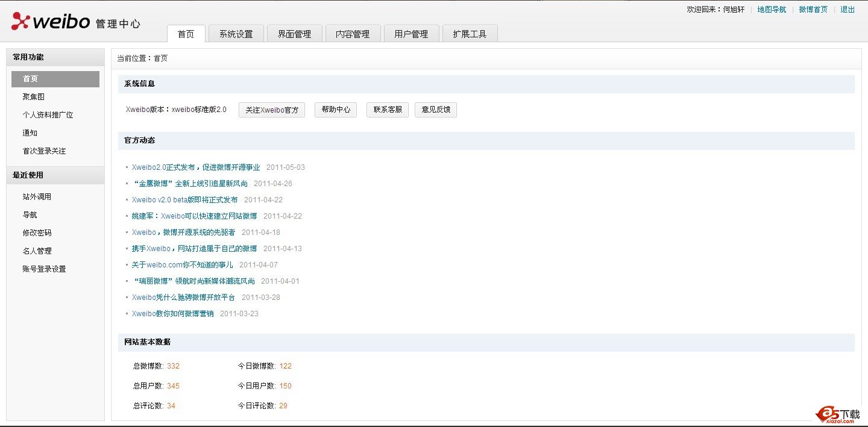Go to 微博首页 link
This screenshot has height=427, width=868.
coord(813,10)
